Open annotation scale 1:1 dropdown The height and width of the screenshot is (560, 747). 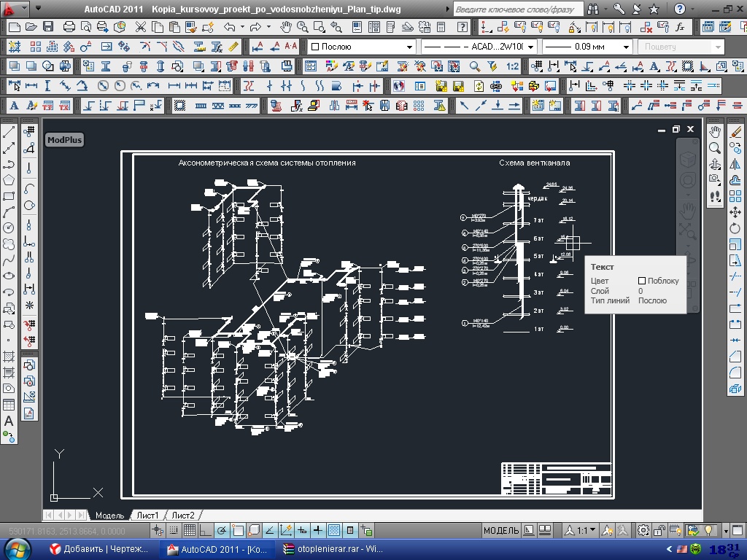click(580, 530)
